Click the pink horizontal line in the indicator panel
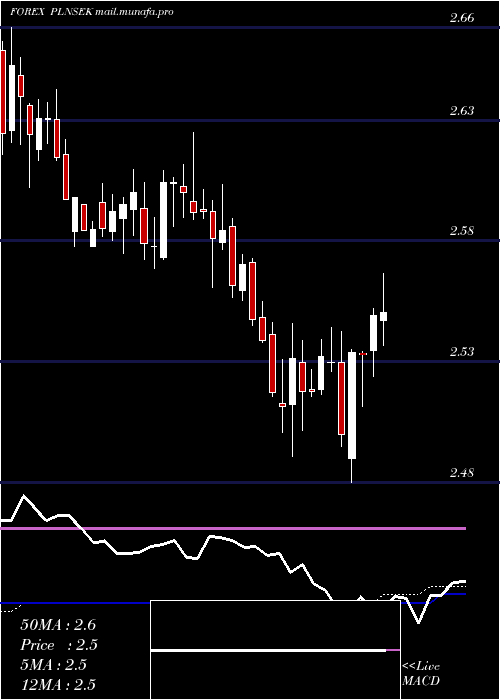Viewport: 500px width, 700px height. [x=233, y=528]
